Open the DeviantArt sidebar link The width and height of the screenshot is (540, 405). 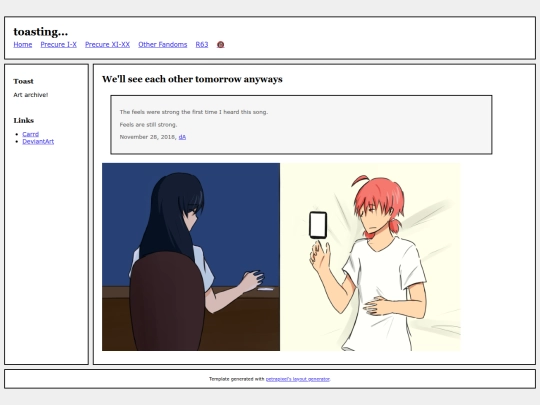38,142
